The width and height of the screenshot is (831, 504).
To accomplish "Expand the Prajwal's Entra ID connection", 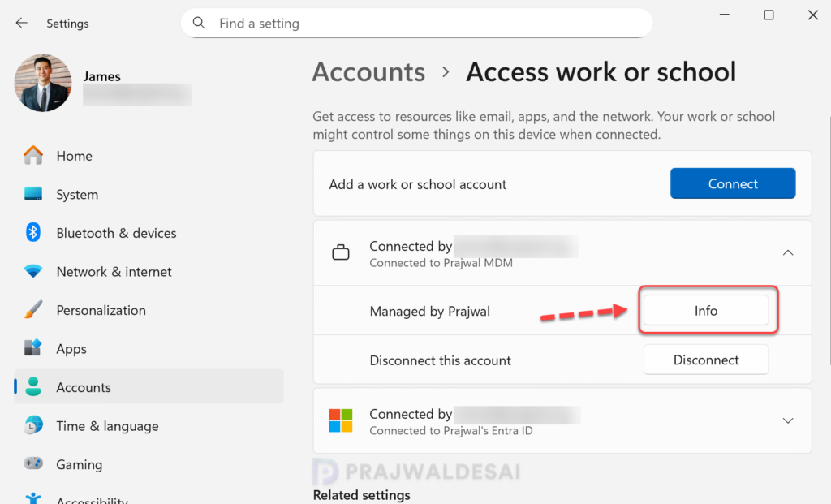I will 787,420.
